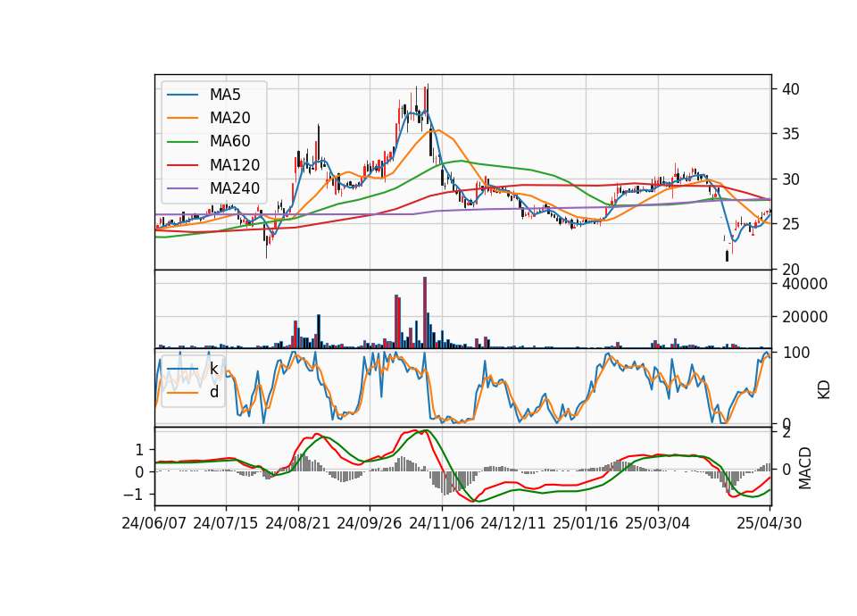
Task: Click the tallest volume bar
Action: pos(425,312)
